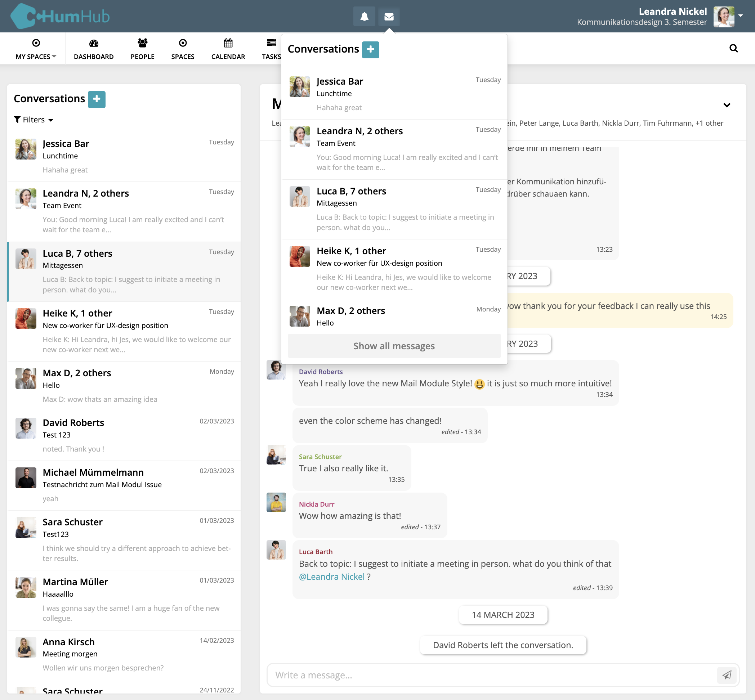755x700 pixels.
Task: Click Leandra Nickel profile picture in header
Action: point(724,17)
